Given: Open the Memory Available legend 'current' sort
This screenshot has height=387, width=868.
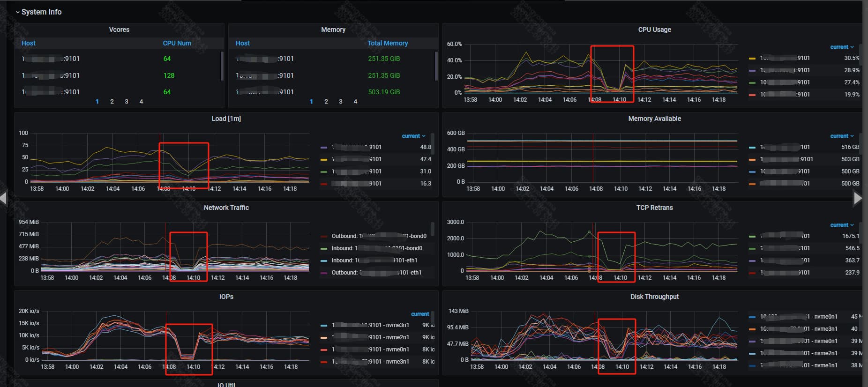Looking at the screenshot, I should click(841, 136).
